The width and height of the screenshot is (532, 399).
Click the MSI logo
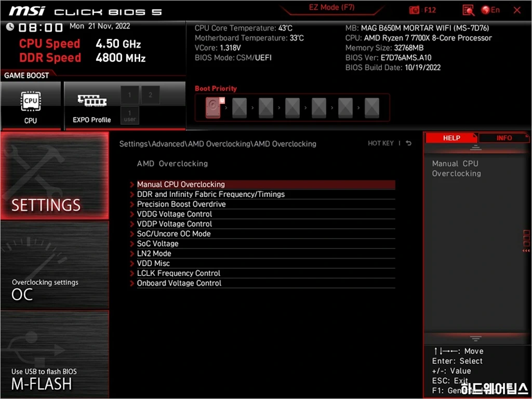pos(27,11)
